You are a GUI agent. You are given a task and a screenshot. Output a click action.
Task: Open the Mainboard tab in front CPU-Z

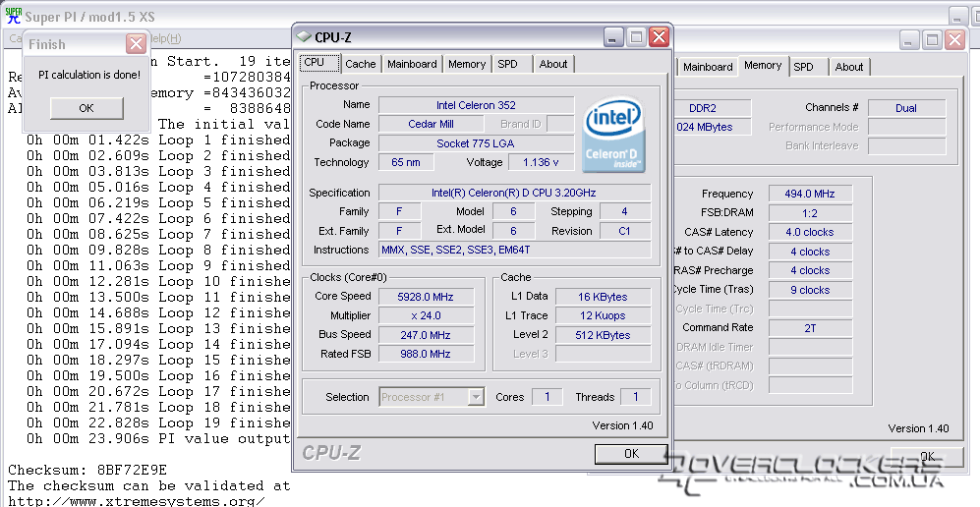pyautogui.click(x=412, y=64)
